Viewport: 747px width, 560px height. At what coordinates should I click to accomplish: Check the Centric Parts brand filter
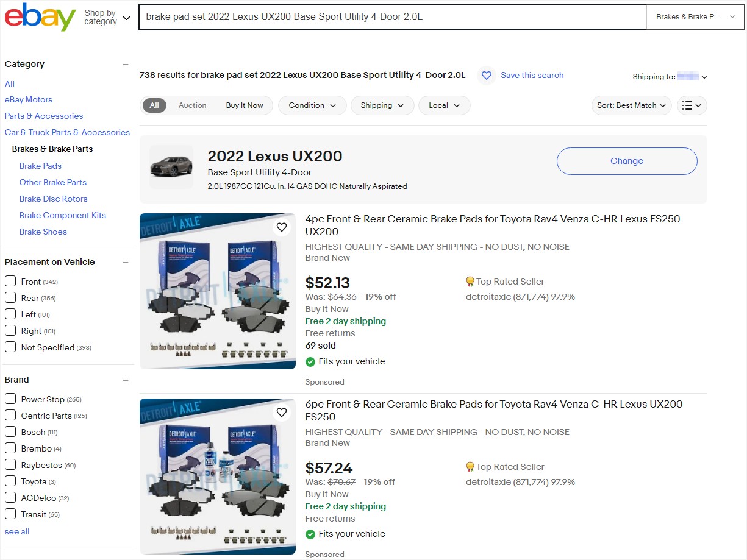pos(10,415)
